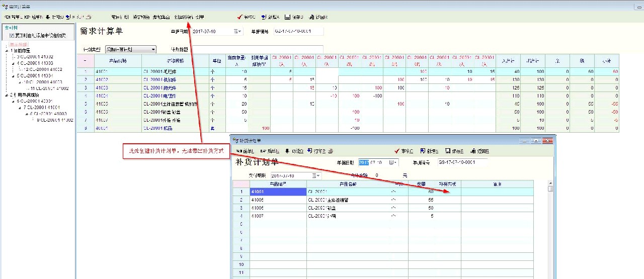The width and height of the screenshot is (644, 279).
Task: Click the 保存 disk icon in 需求计算单 toolbar
Action: coord(288,17)
